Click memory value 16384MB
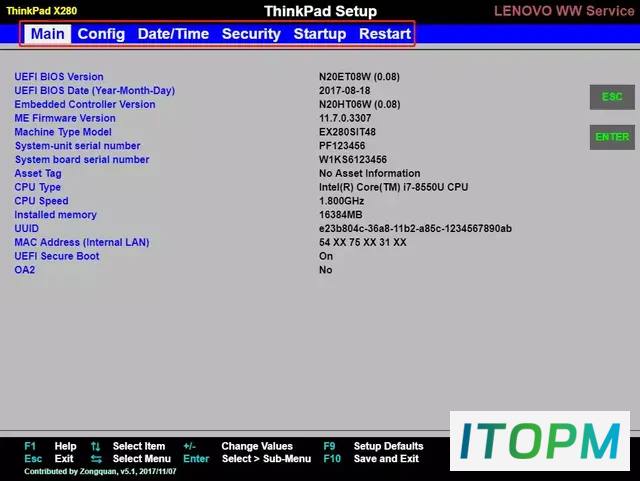 (x=340, y=215)
